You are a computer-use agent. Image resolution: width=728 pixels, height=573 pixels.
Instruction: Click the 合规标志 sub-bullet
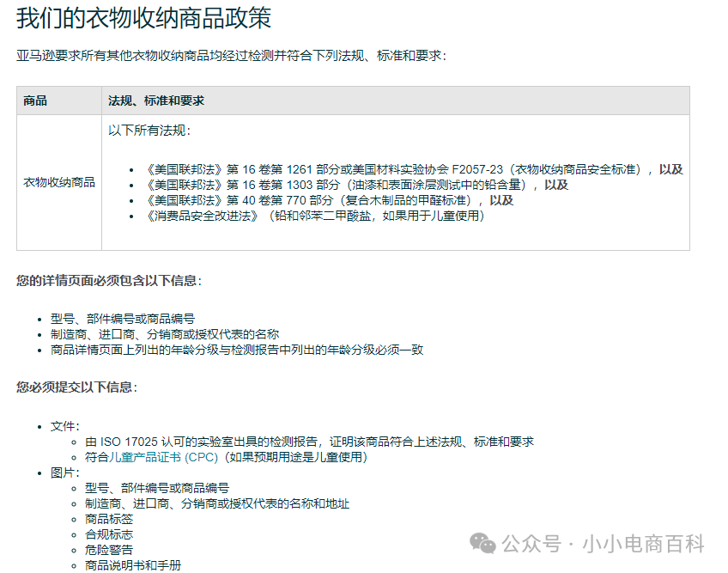109,534
